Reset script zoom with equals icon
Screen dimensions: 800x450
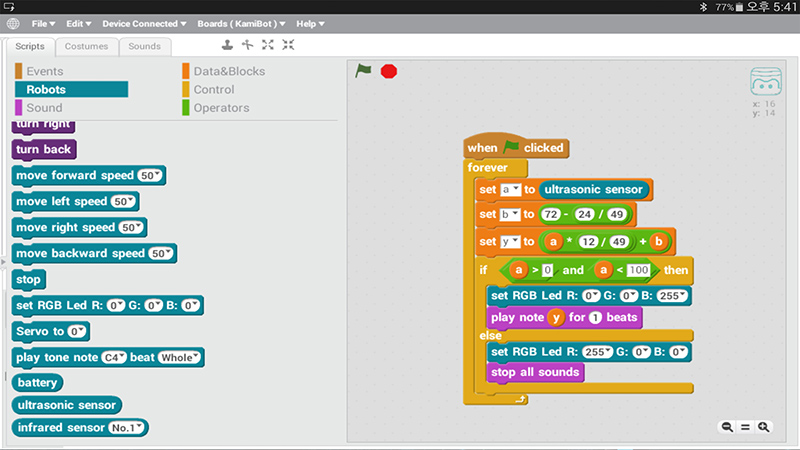point(745,427)
